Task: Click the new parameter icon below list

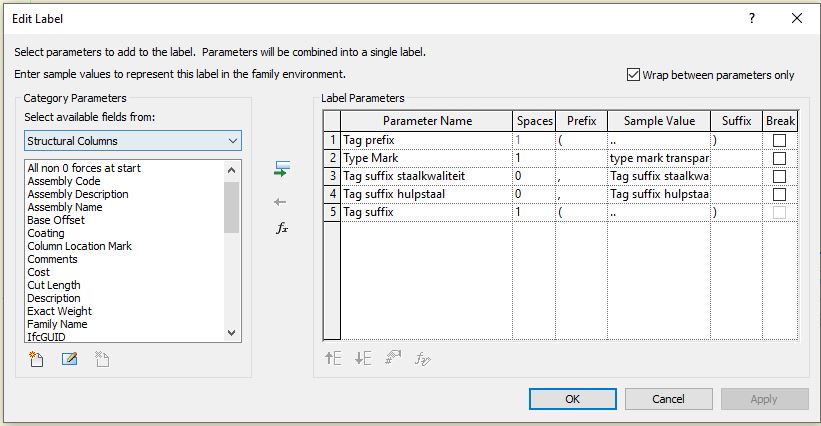Action: tap(36, 358)
